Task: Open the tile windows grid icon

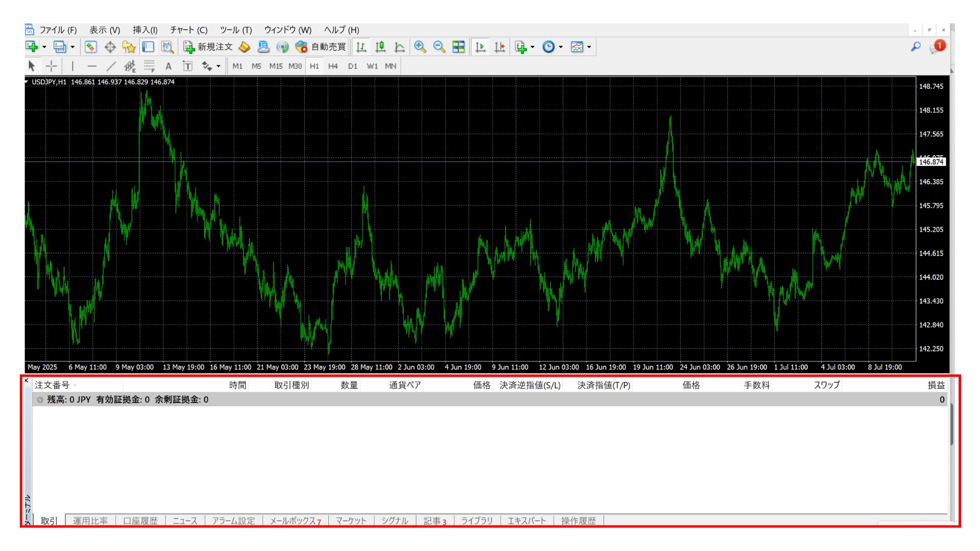Action: pyautogui.click(x=458, y=47)
